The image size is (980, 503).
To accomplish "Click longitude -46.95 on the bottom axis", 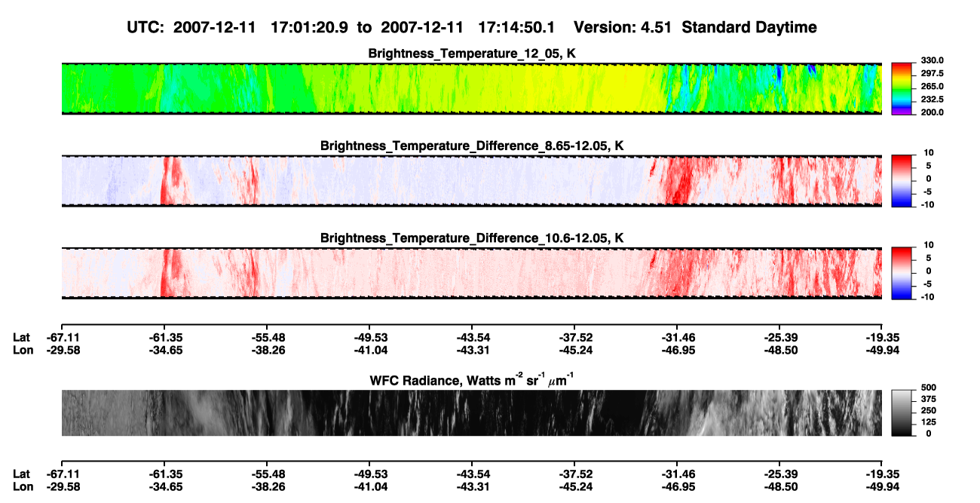I will coord(677,486).
